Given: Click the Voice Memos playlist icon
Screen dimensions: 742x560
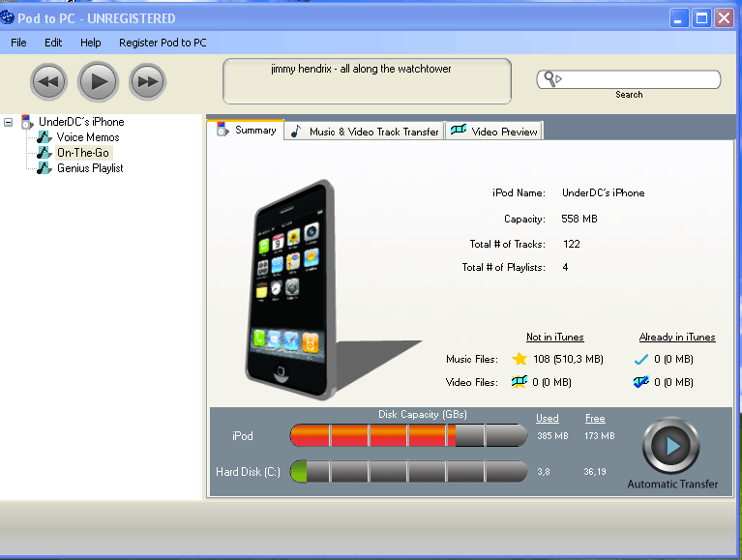Looking at the screenshot, I should point(45,137).
